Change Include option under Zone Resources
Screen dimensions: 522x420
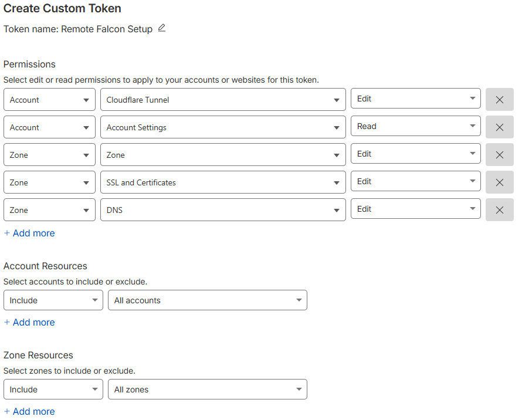tap(53, 389)
